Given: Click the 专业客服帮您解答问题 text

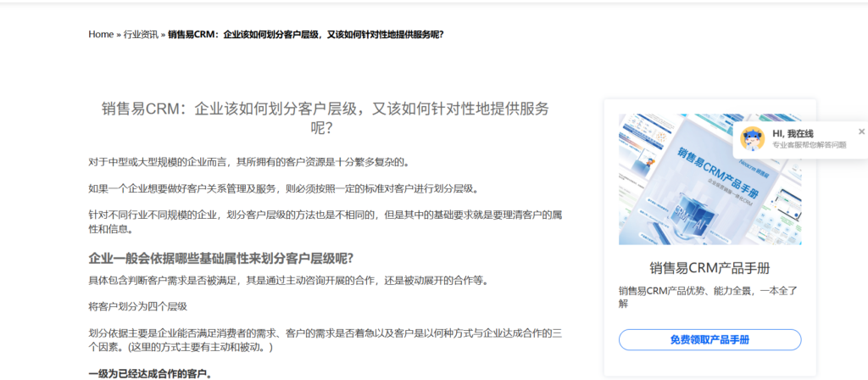Looking at the screenshot, I should (x=810, y=144).
